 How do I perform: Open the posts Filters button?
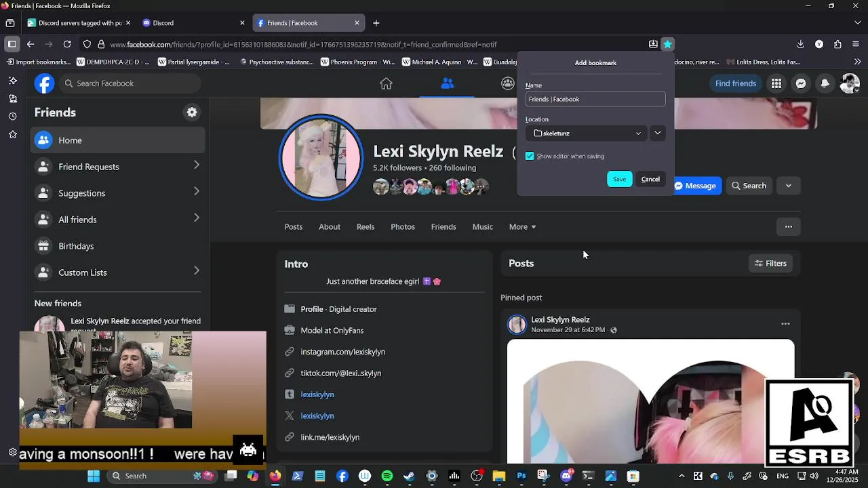click(770, 264)
